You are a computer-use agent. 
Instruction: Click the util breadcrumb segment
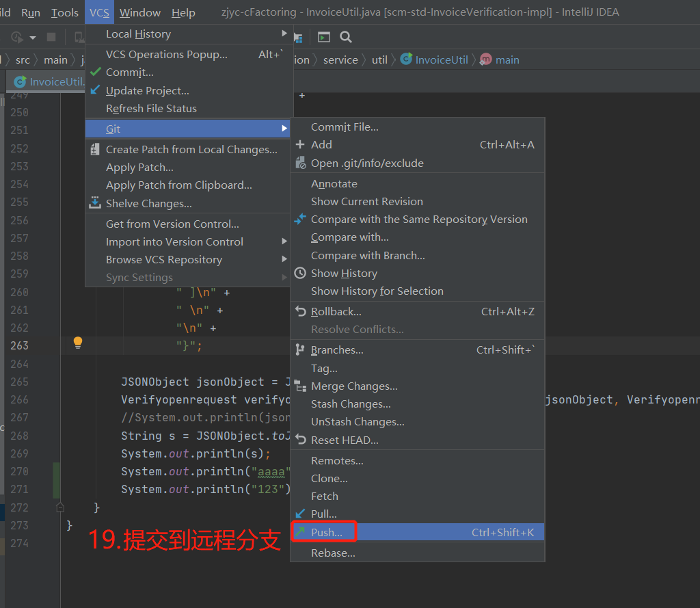coord(379,60)
